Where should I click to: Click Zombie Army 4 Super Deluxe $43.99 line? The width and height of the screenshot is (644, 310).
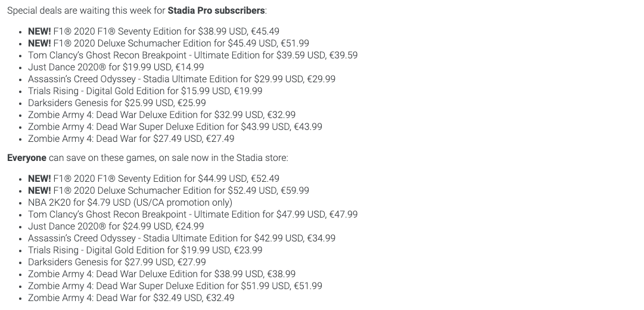tap(175, 126)
